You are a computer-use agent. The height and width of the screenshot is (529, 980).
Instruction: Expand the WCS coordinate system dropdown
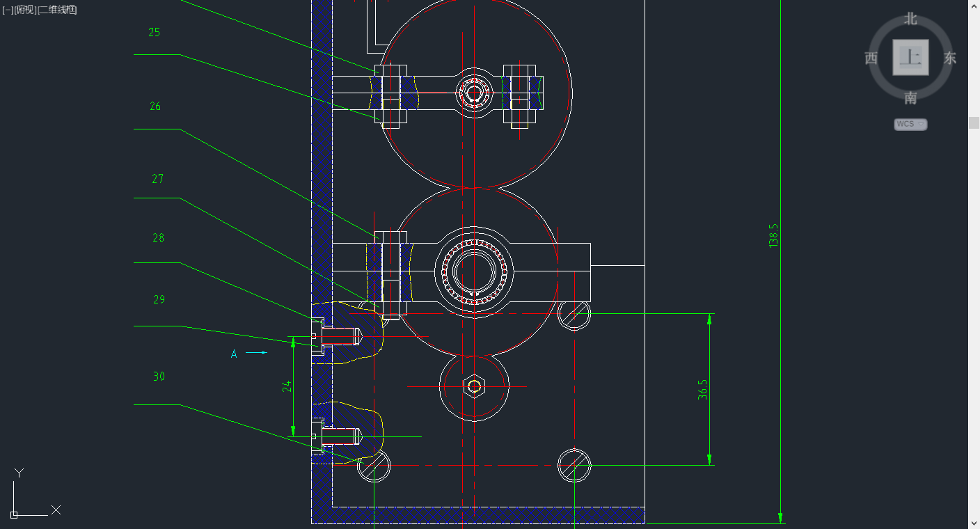910,124
